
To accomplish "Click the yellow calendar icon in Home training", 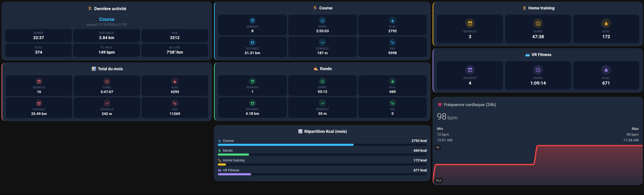I will coord(470,23).
